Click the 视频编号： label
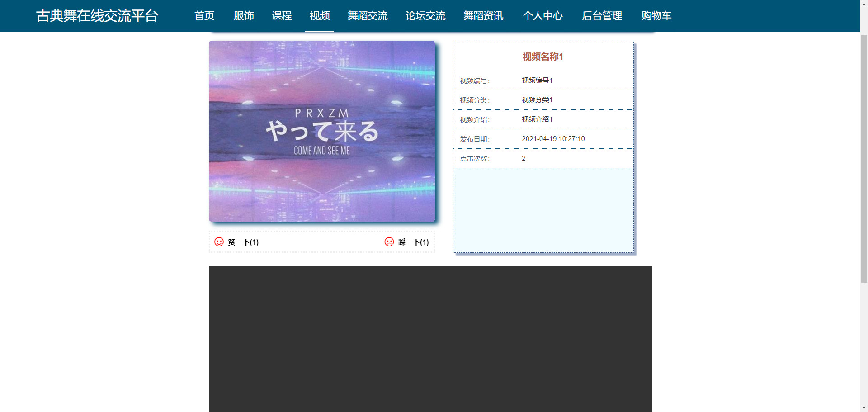 (475, 81)
